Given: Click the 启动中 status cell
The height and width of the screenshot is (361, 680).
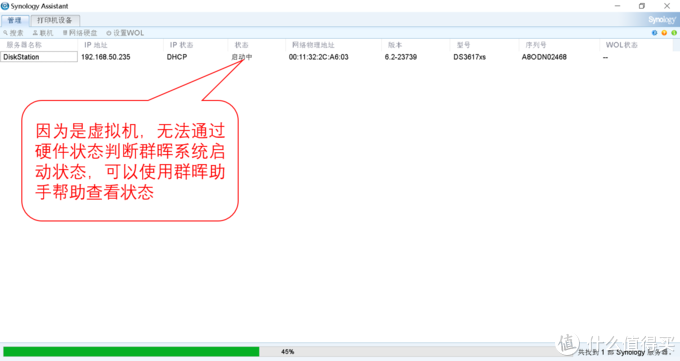Looking at the screenshot, I should pyautogui.click(x=242, y=57).
